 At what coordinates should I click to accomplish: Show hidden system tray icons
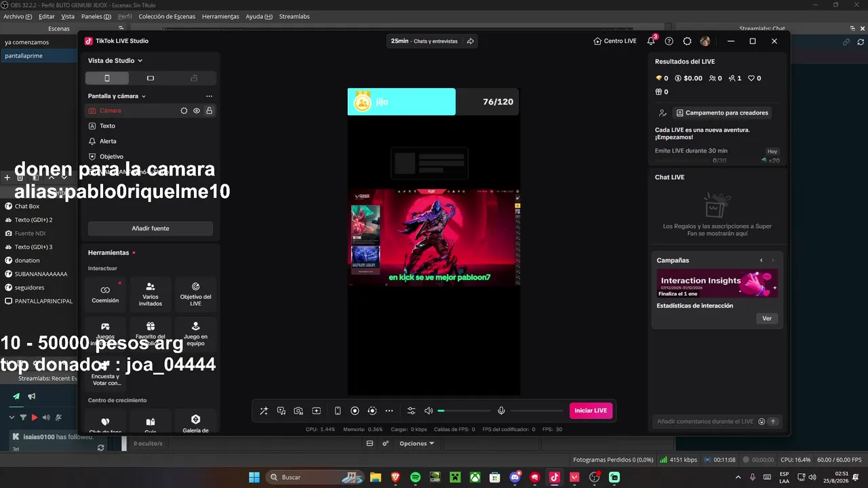(x=738, y=477)
